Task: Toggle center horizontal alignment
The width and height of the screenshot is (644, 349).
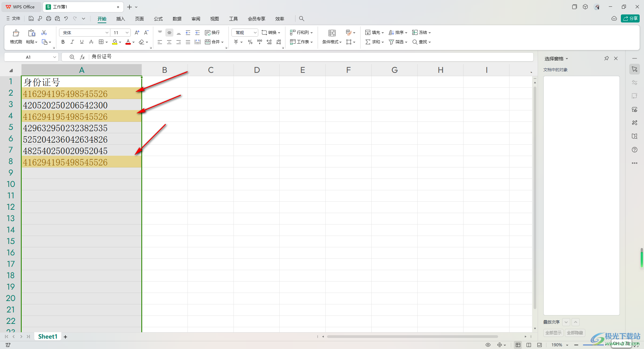Action: click(169, 42)
